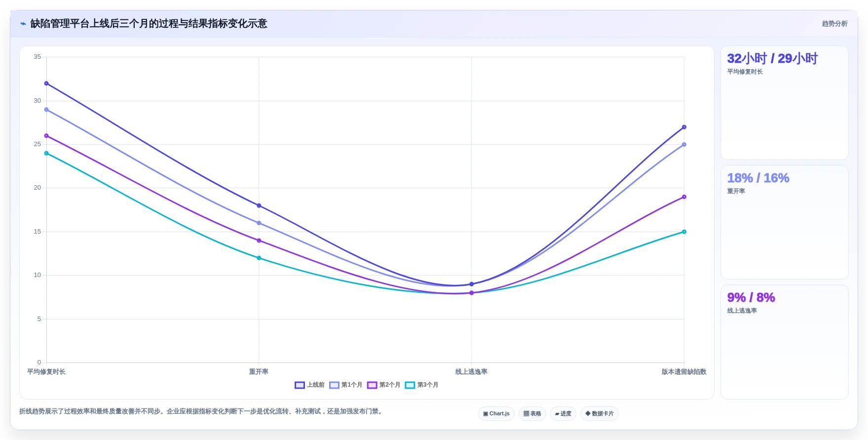Image resolution: width=868 pixels, height=440 pixels.
Task: Hide the 上线前 series via legend label
Action: pyautogui.click(x=316, y=385)
